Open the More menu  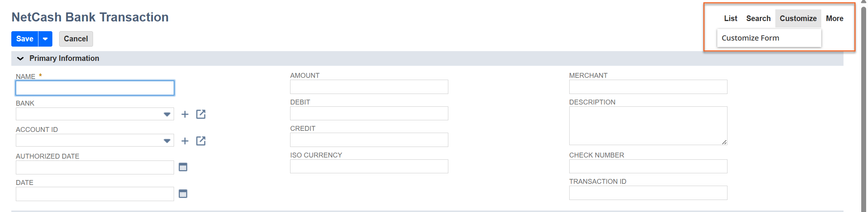[x=834, y=18]
